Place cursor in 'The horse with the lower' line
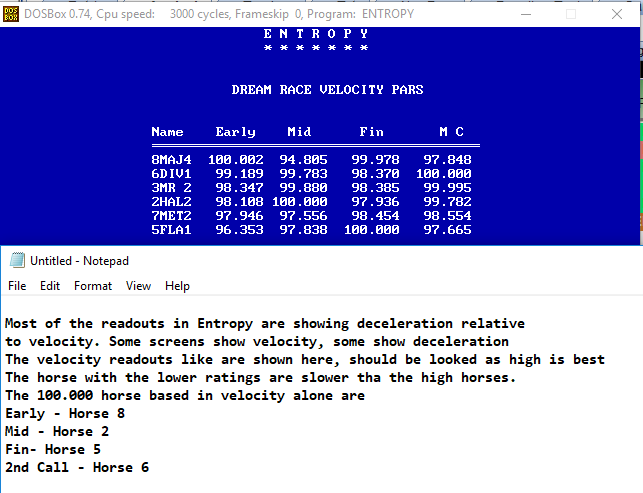The image size is (643, 493). 260,377
